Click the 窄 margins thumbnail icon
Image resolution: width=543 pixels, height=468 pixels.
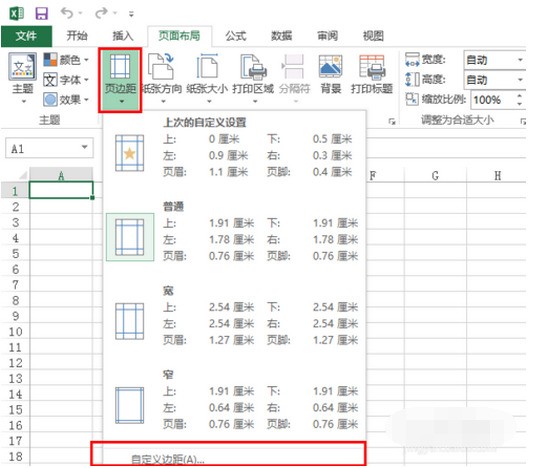(x=130, y=405)
